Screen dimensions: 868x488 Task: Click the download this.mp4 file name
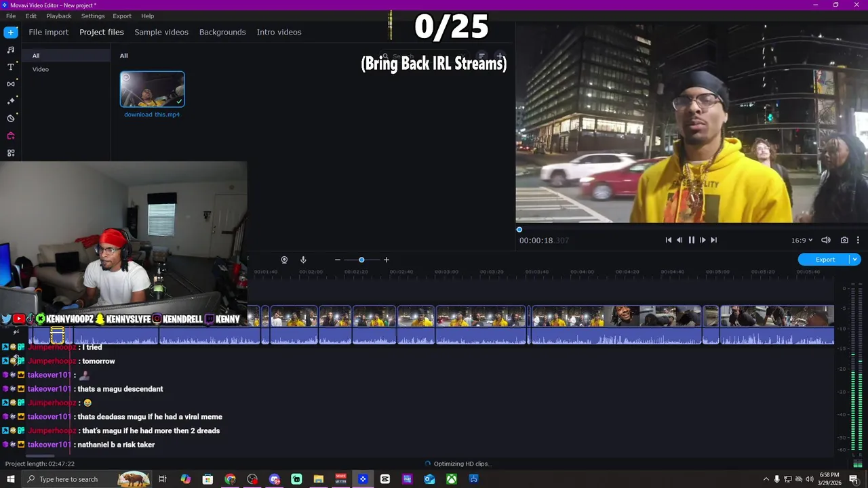point(152,115)
